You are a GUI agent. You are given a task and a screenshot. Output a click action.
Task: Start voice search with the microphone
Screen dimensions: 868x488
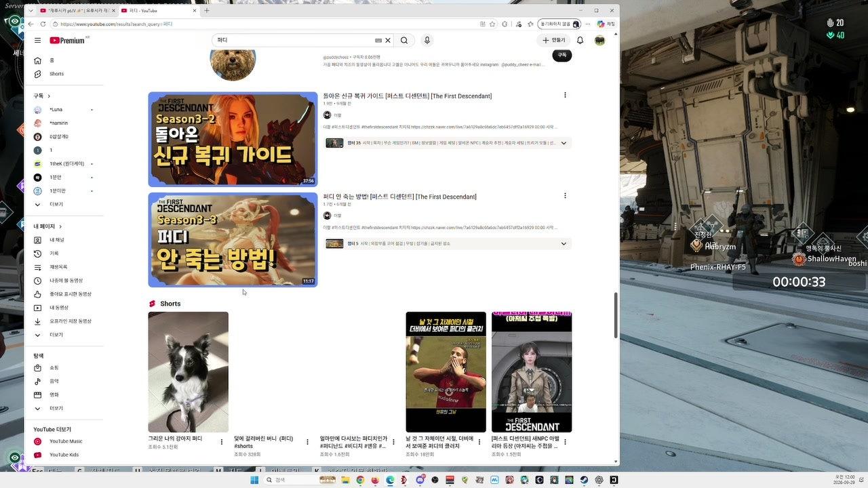[x=427, y=41]
